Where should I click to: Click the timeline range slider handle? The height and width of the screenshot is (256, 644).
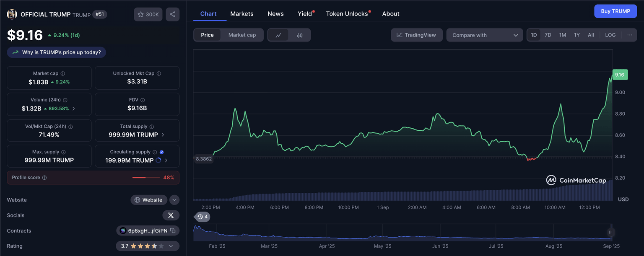[610, 232]
